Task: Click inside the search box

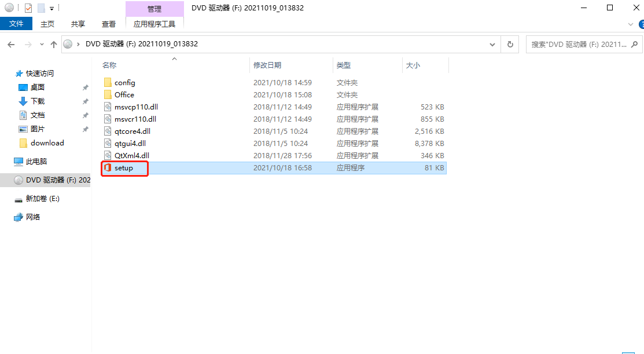Action: pos(579,44)
